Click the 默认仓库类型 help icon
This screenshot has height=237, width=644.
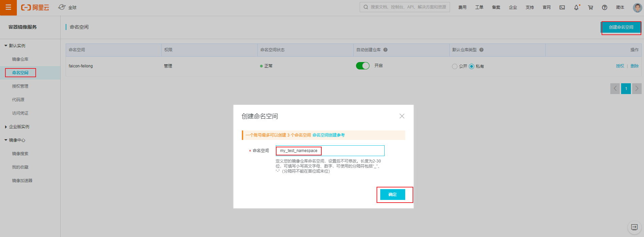coord(481,50)
